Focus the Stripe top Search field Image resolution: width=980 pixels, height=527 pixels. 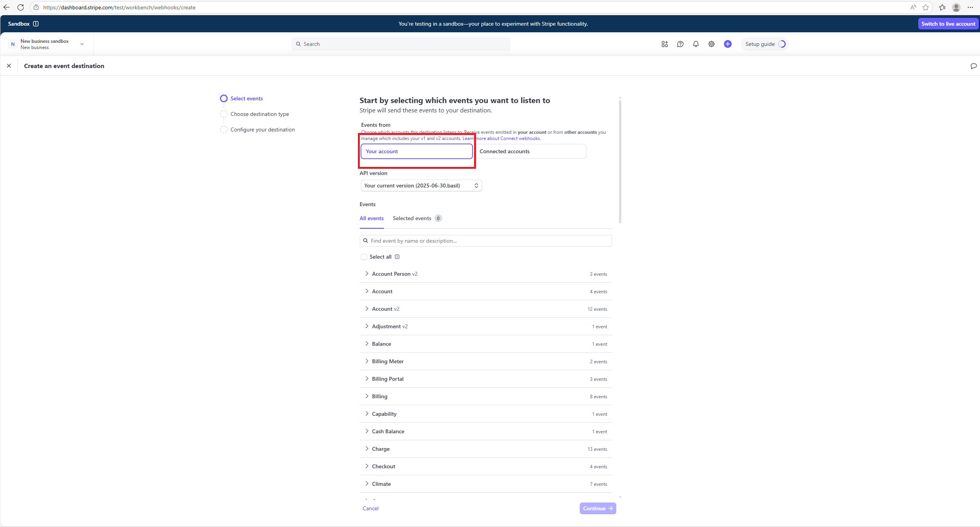[x=401, y=44]
